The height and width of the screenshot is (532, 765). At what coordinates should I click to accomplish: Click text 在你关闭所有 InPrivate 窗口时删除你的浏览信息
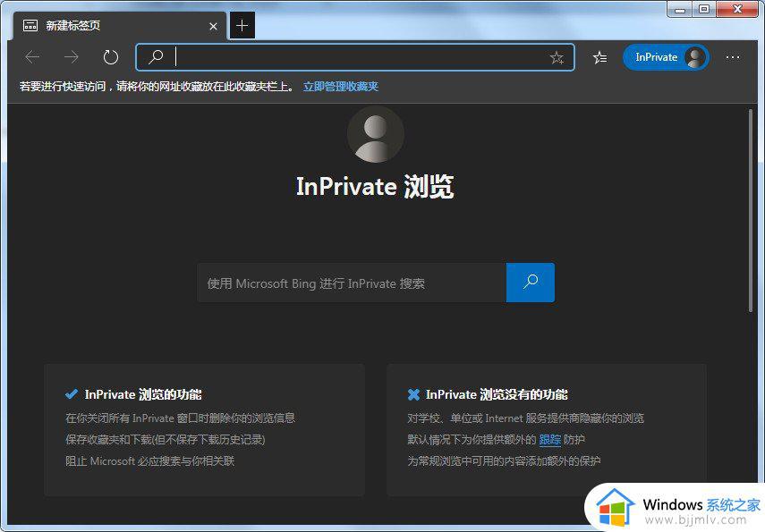pyautogui.click(x=180, y=418)
